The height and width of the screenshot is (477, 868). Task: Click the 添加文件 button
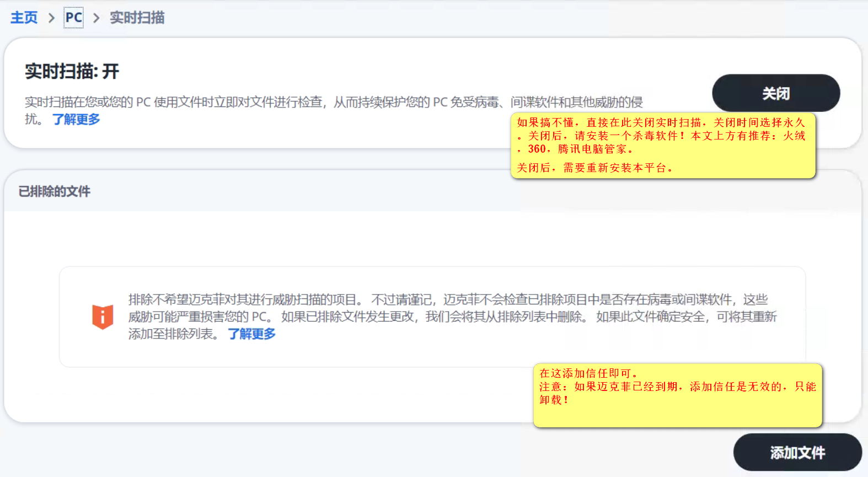(797, 452)
